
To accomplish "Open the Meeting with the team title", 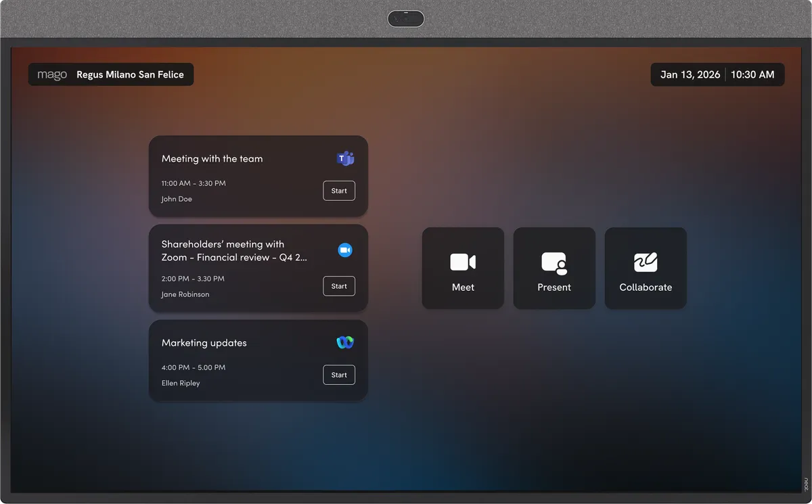I will (212, 159).
